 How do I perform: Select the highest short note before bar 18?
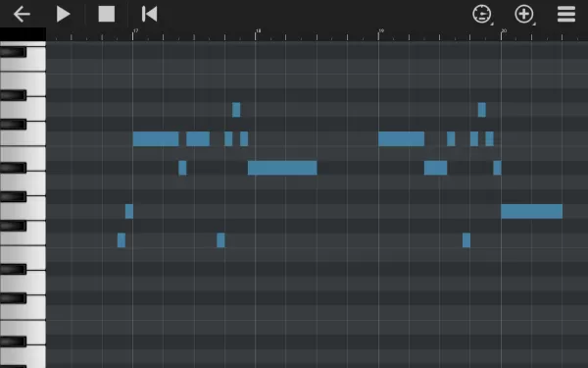(x=236, y=110)
